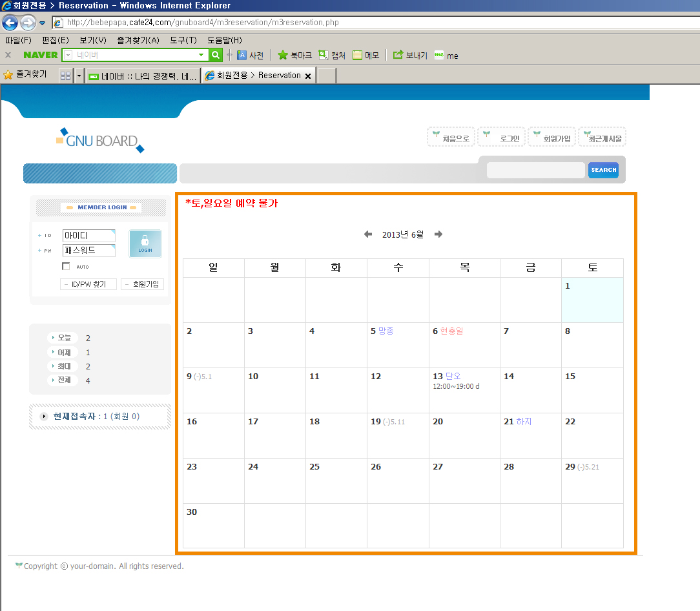The image size is (700, 611).
Task: Open the 즐겨찾기 favorites star button
Action: 25,74
